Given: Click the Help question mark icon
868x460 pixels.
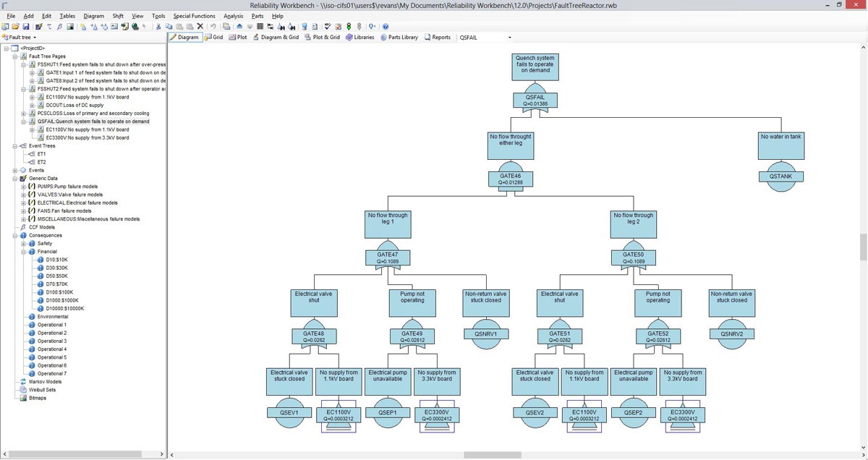Looking at the screenshot, I should tap(385, 25).
